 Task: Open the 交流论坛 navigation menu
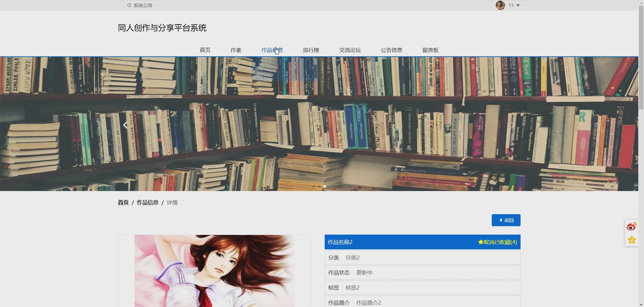[350, 50]
